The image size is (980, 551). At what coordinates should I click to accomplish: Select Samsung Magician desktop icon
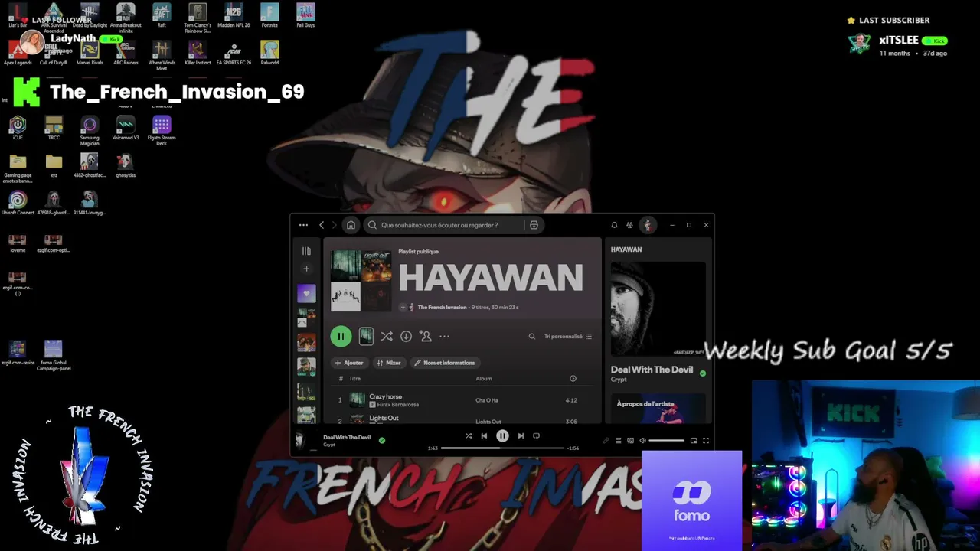point(90,131)
